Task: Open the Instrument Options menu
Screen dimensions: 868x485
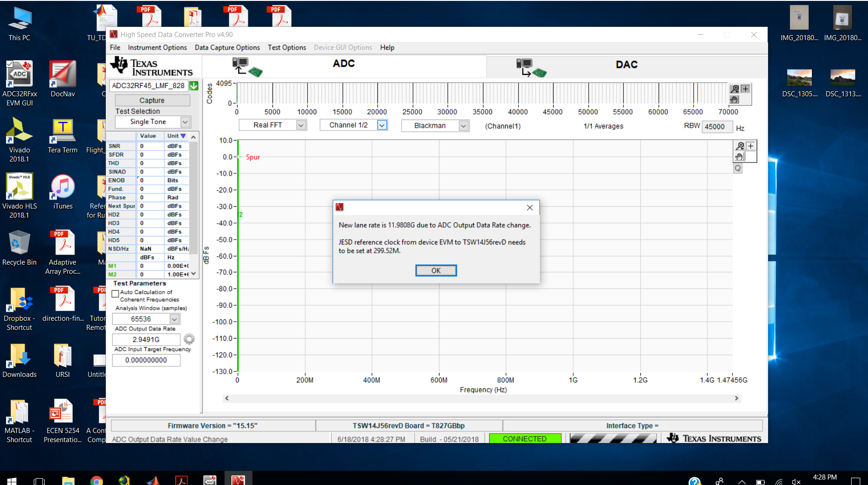Action: [157, 47]
